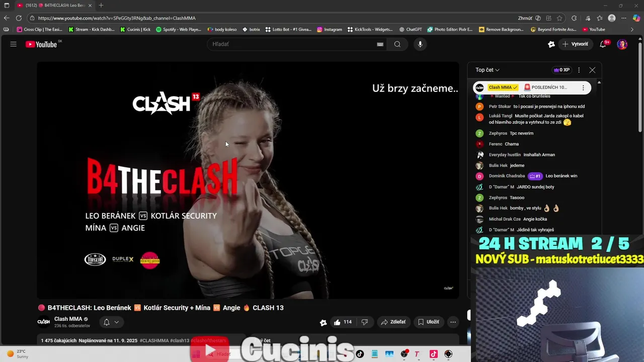The height and width of the screenshot is (362, 644).
Task: Expand the notification options chevron
Action: click(117, 322)
